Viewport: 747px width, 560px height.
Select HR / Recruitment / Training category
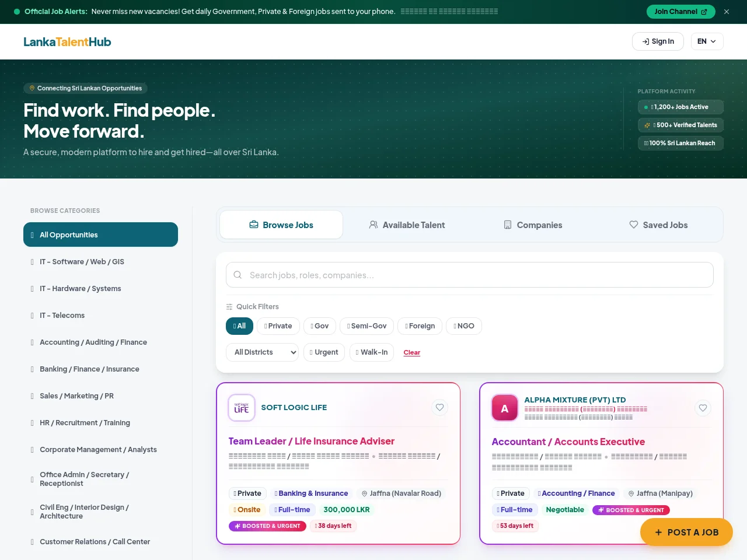coord(100,422)
